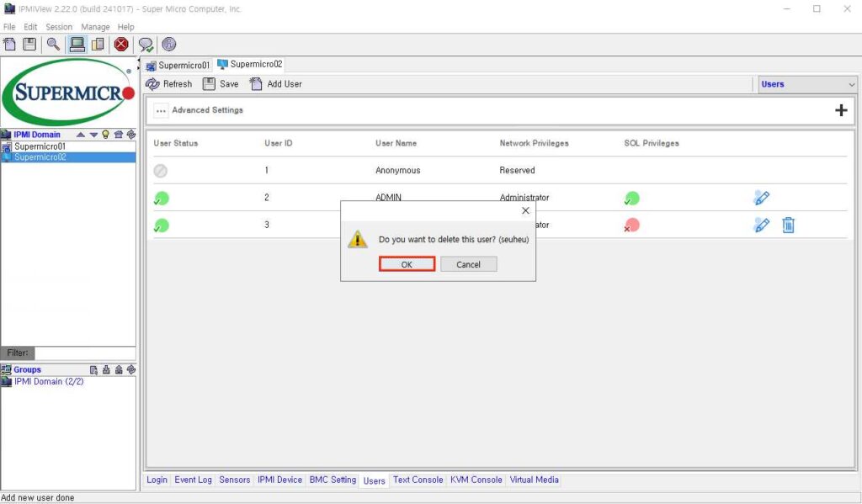Click the round info toolbar icon
862x504 pixels.
point(168,44)
